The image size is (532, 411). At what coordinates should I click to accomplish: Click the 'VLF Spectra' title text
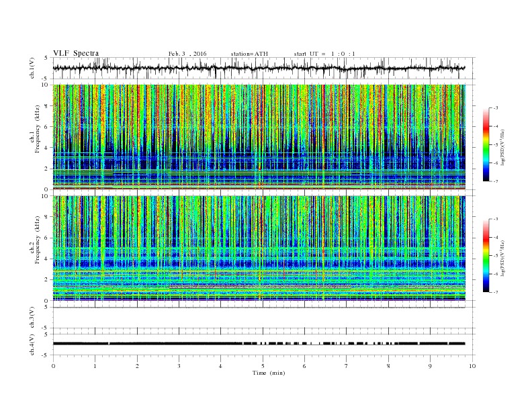pos(76,53)
